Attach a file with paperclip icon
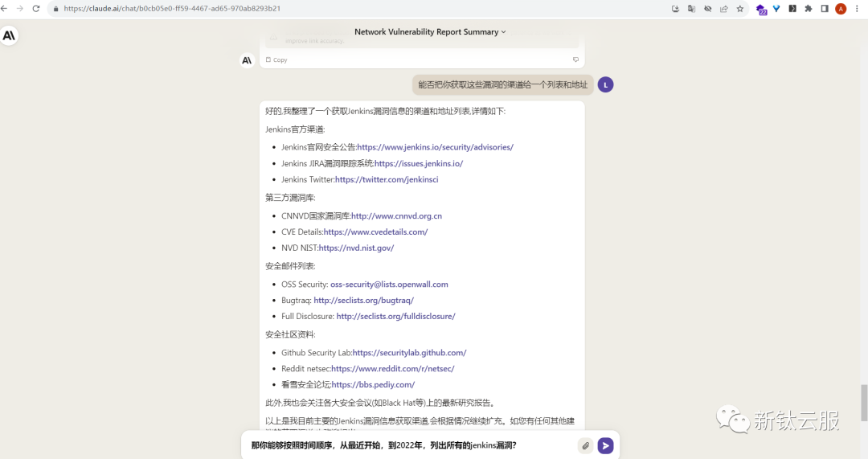 (586, 445)
